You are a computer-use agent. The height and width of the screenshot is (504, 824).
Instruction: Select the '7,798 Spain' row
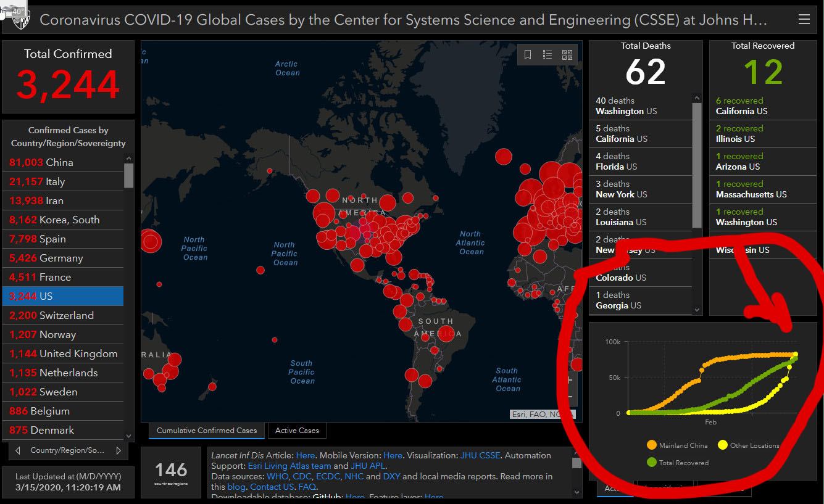tap(63, 239)
